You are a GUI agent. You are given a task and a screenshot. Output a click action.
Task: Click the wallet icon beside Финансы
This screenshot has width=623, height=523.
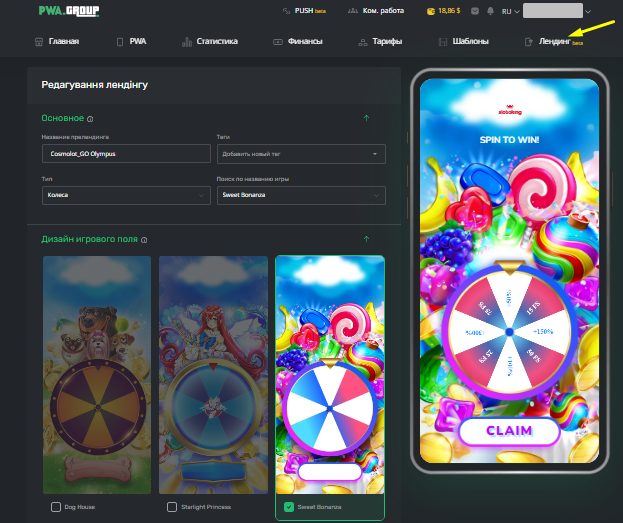tap(278, 42)
